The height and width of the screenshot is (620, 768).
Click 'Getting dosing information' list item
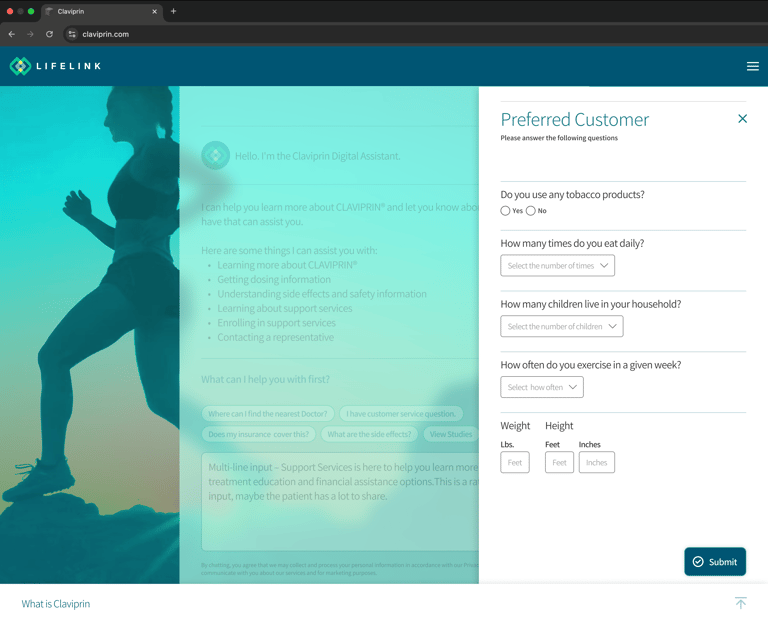coord(274,280)
